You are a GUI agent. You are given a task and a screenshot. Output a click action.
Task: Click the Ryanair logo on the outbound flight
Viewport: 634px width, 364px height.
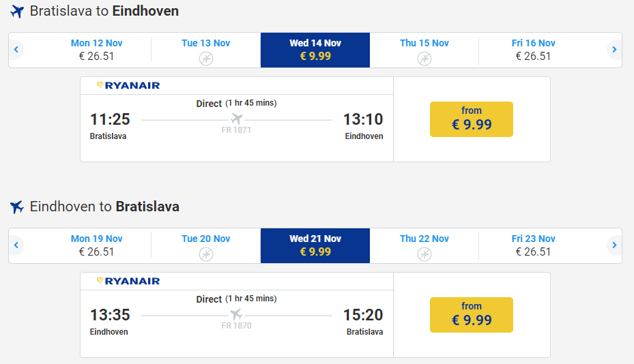click(x=128, y=86)
